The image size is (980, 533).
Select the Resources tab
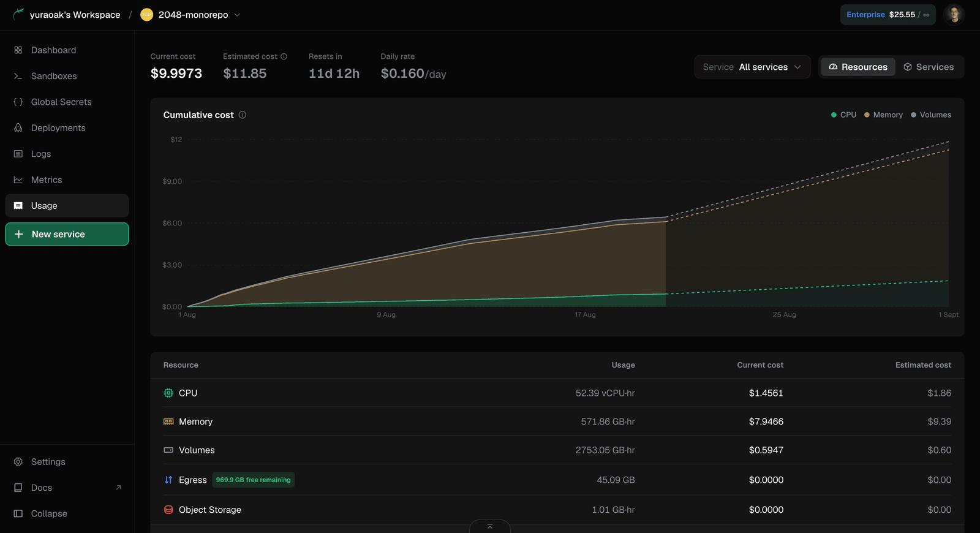coord(858,67)
